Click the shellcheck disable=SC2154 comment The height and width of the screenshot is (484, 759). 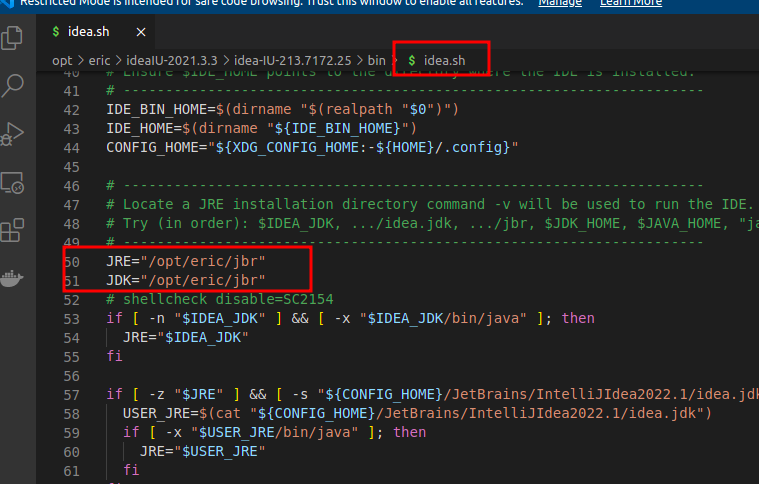220,299
